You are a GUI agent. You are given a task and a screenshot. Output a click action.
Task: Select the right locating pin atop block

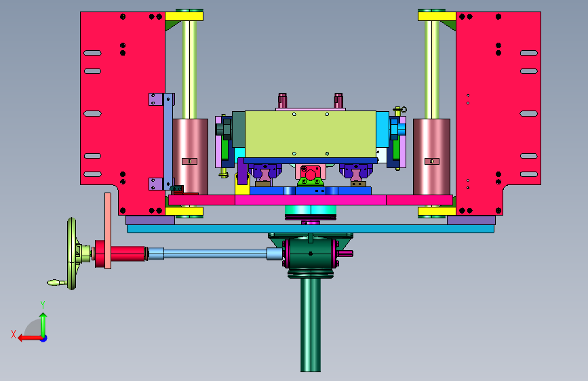pos(338,100)
